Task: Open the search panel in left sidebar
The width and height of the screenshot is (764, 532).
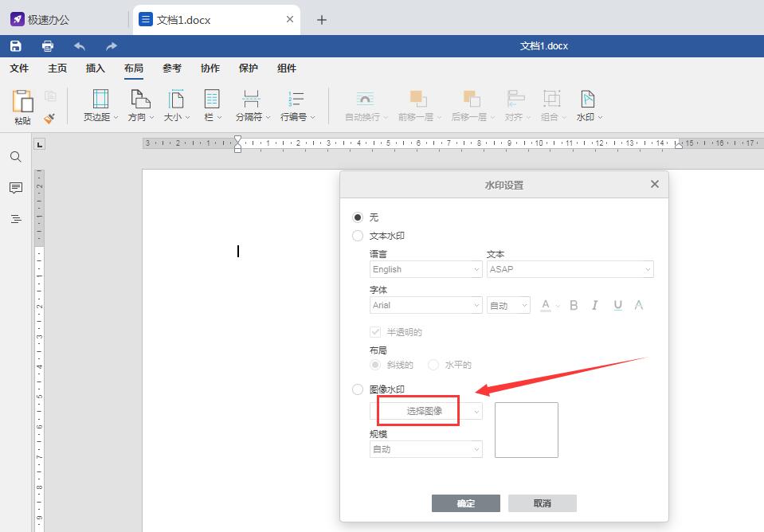Action: point(16,157)
